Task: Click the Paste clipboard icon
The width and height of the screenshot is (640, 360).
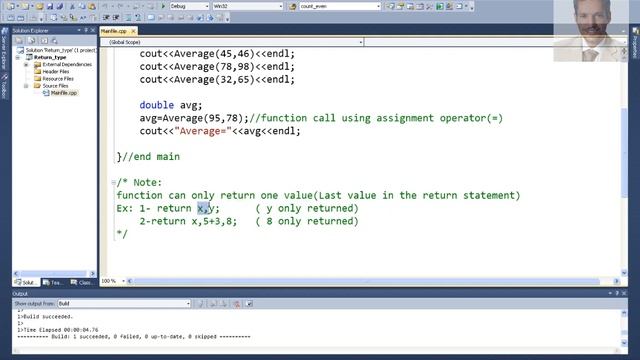Action: (92, 6)
